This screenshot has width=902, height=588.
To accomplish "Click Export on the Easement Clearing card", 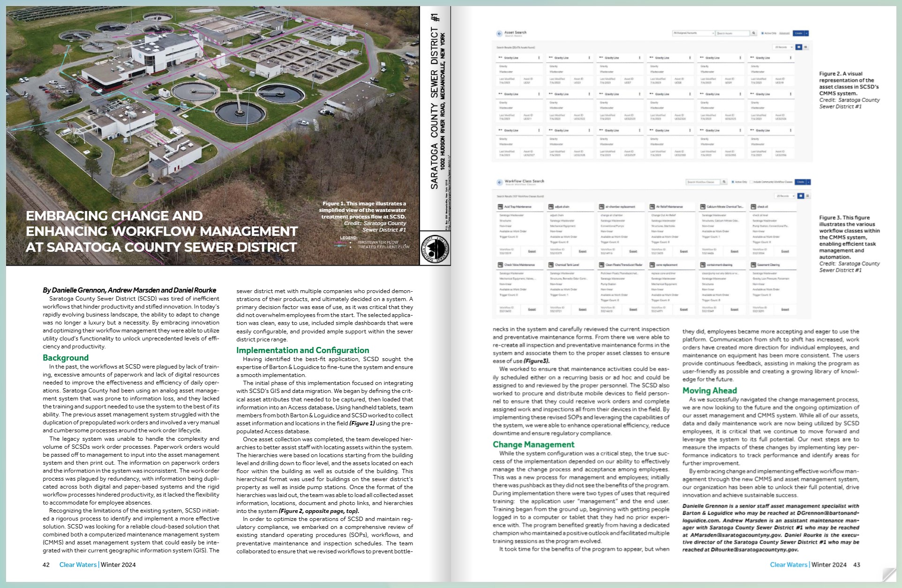I will (x=785, y=309).
